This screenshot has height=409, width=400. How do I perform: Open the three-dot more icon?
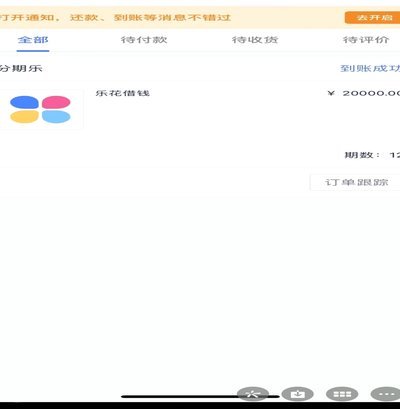coord(386,394)
